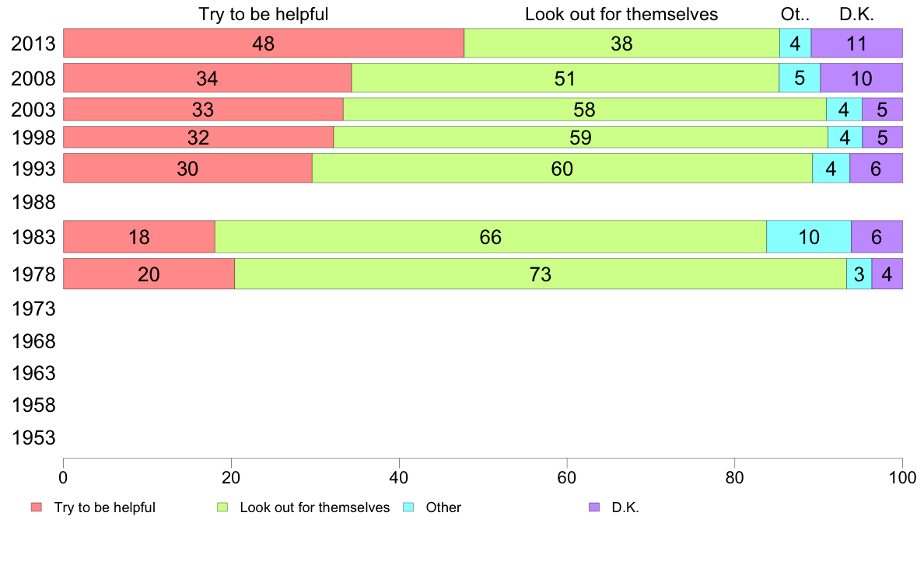
Task: Click the green Look out for themselves legend swatch
Action: [222, 507]
